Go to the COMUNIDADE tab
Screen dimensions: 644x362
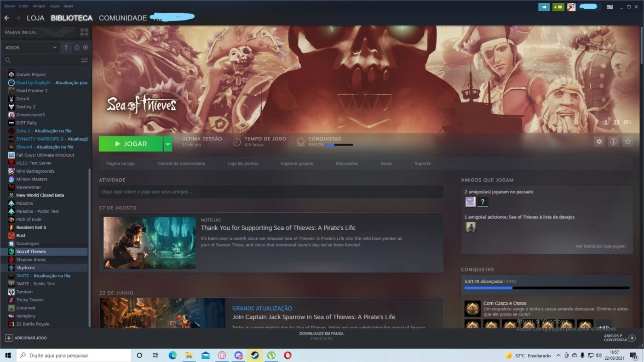123,18
